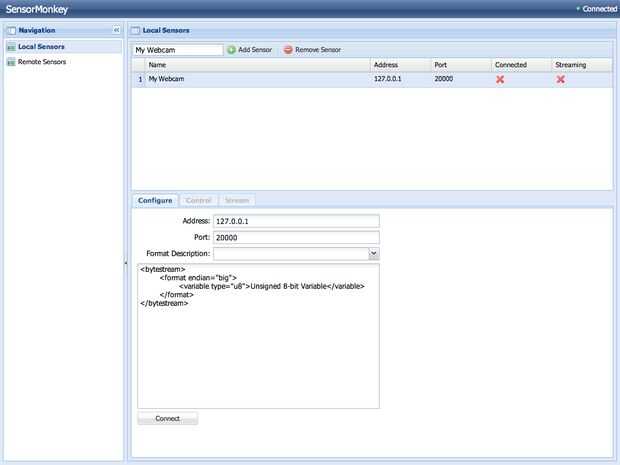Select the Remote Sensors sidebar icon
Viewport: 620px width, 465px height.
(11, 62)
